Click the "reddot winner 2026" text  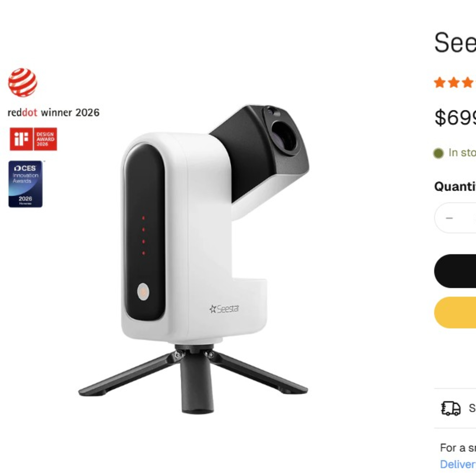pyautogui.click(x=53, y=113)
